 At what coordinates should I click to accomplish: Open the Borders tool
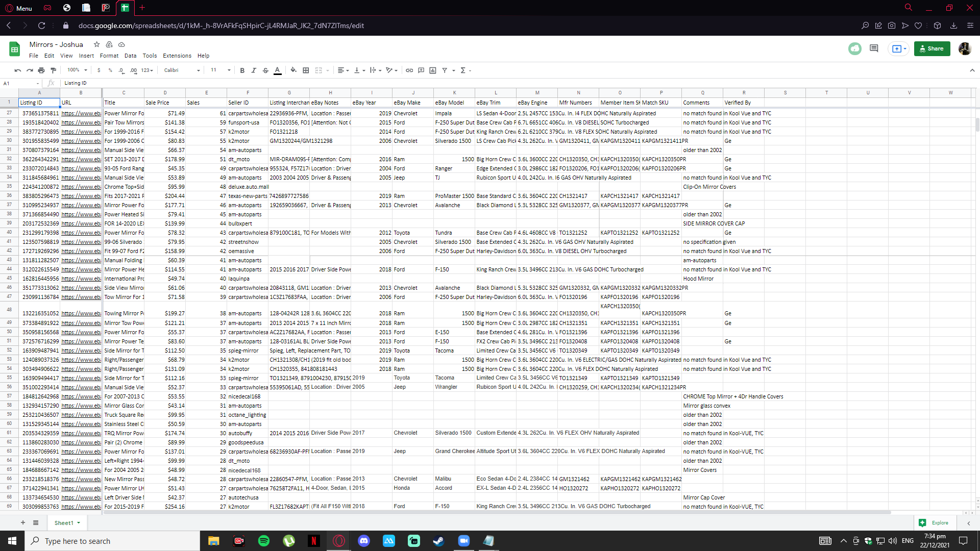pyautogui.click(x=306, y=70)
